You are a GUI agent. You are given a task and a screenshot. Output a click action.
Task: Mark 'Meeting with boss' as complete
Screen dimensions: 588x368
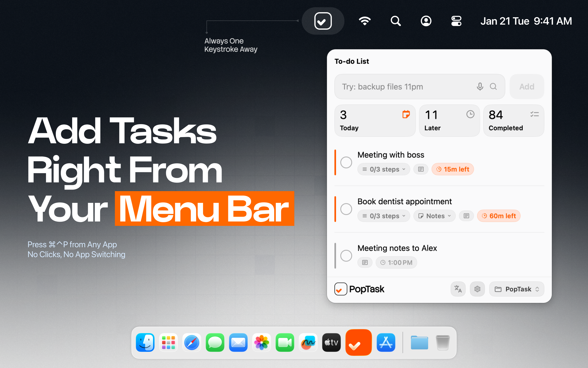coord(346,162)
